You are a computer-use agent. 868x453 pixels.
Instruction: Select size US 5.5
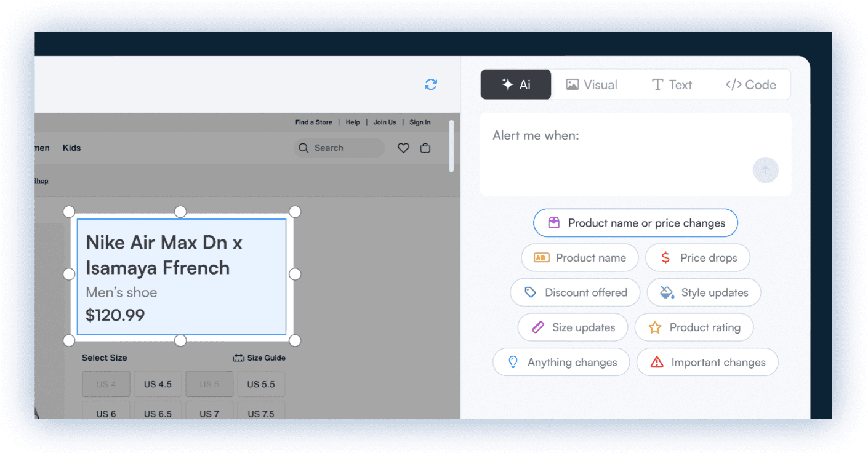261,384
